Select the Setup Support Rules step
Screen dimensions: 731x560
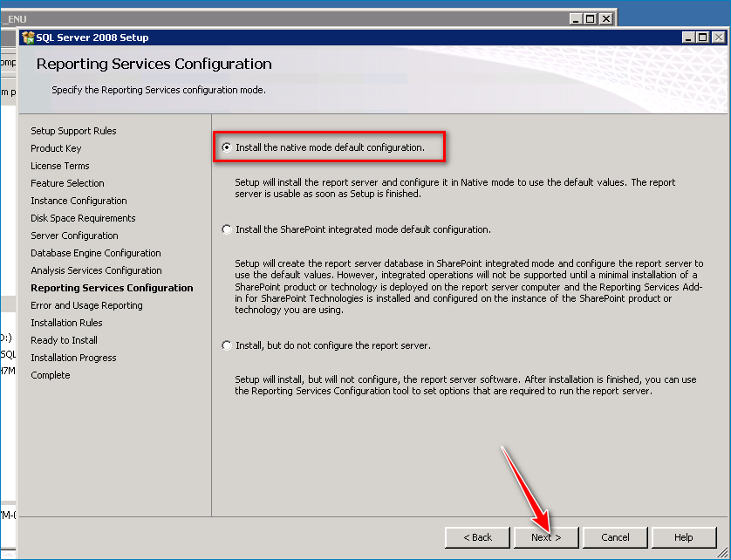pos(73,131)
